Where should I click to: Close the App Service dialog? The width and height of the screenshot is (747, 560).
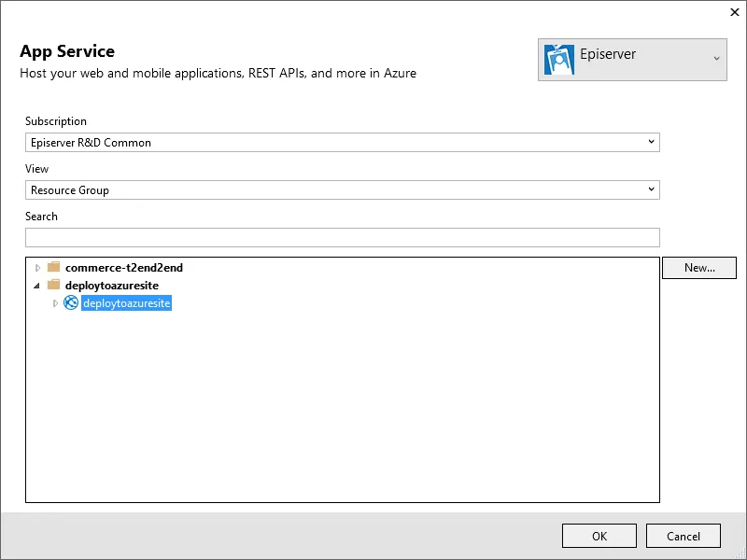coord(735,12)
